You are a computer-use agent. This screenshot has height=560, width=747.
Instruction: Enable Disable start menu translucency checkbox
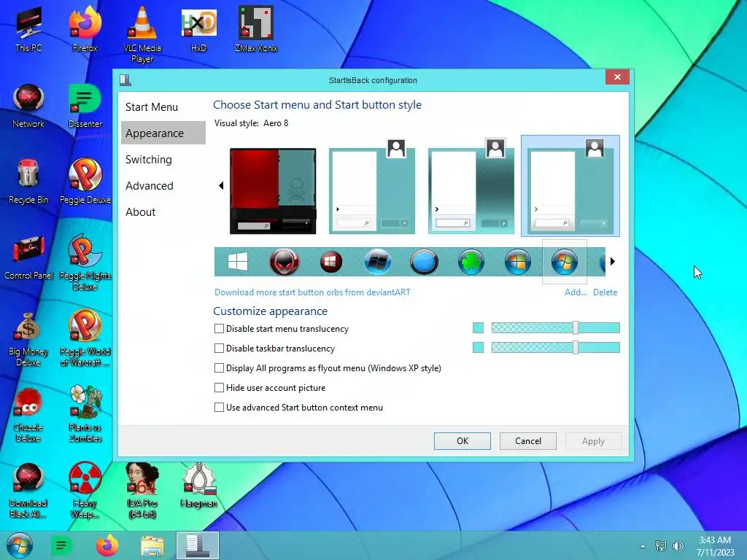pyautogui.click(x=219, y=329)
